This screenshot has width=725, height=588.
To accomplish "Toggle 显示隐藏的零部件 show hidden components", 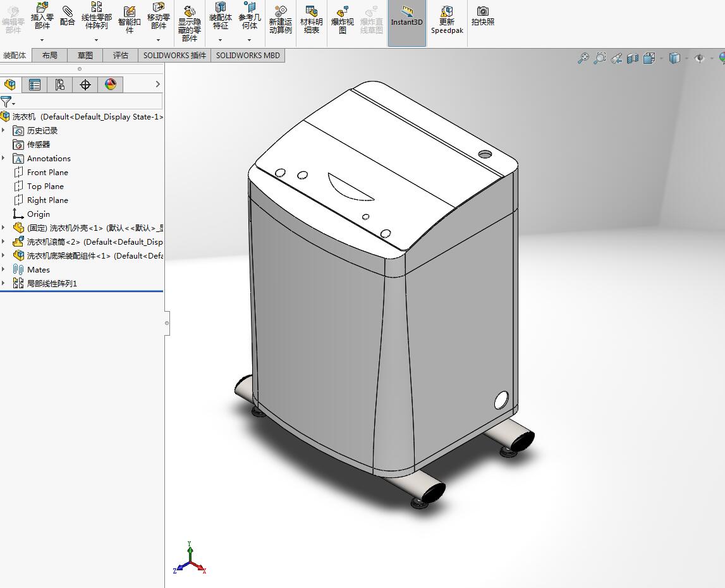I will pos(189,23).
